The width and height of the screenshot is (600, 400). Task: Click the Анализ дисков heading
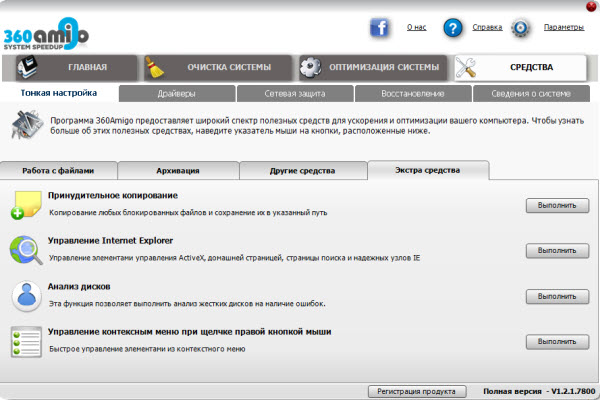pos(79,287)
